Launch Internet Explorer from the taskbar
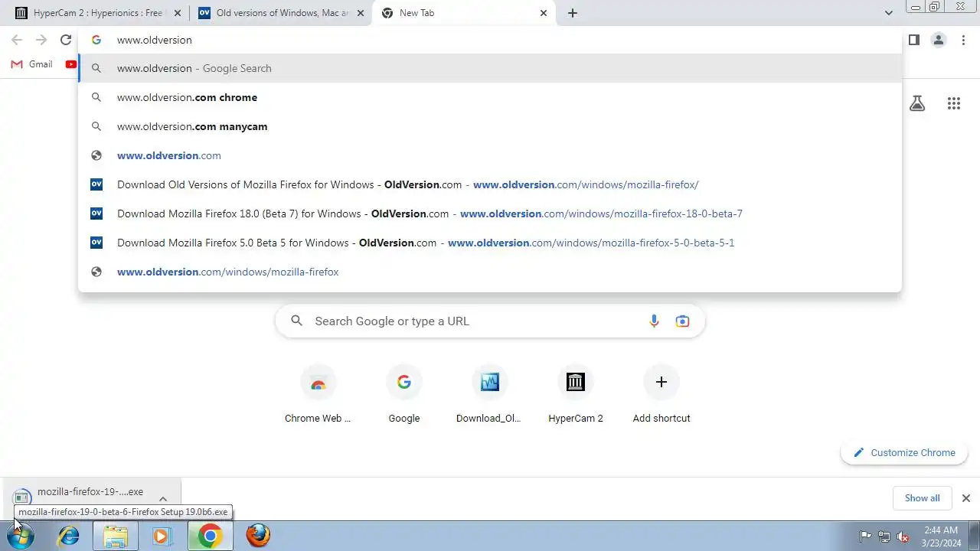This screenshot has height=551, width=980. (x=69, y=536)
